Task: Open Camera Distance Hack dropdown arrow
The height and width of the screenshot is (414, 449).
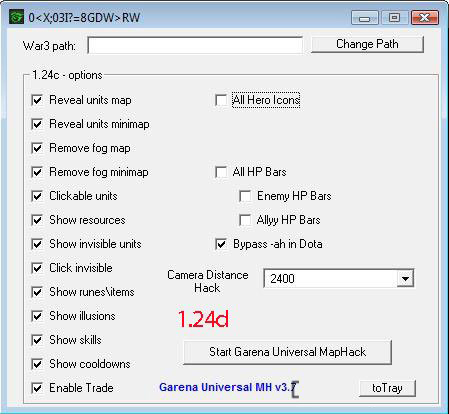Action: 405,278
